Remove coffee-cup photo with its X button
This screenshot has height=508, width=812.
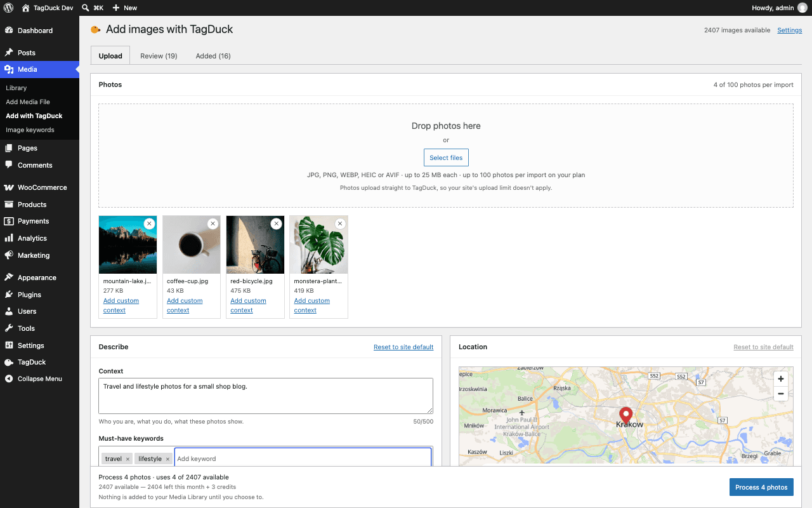tap(213, 224)
